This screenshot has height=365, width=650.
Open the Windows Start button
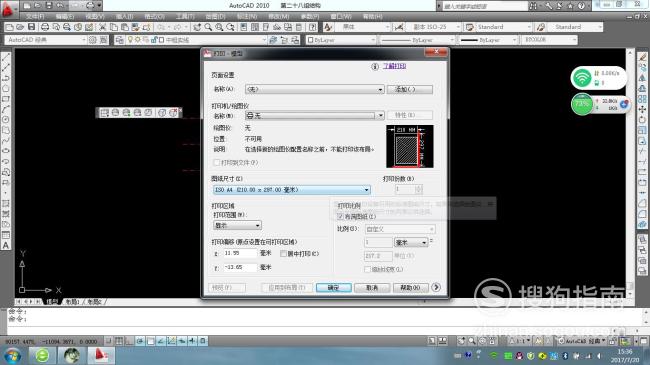point(12,355)
